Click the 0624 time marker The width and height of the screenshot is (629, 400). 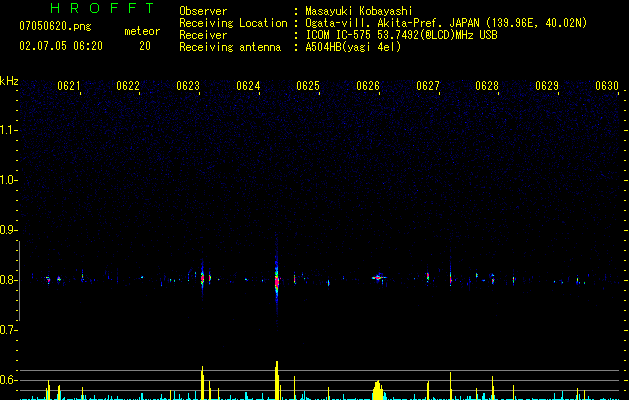pos(248,86)
